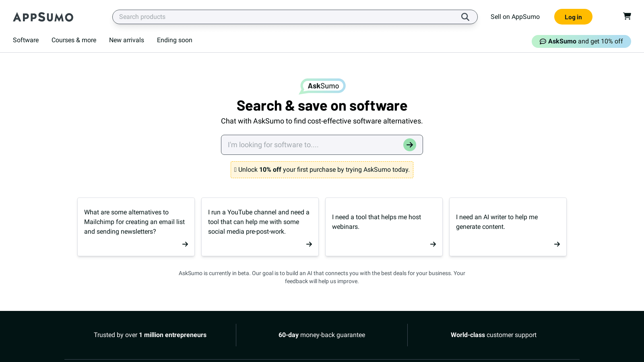The width and height of the screenshot is (644, 362).
Task: Click the AppSumo logo
Action: (x=43, y=17)
